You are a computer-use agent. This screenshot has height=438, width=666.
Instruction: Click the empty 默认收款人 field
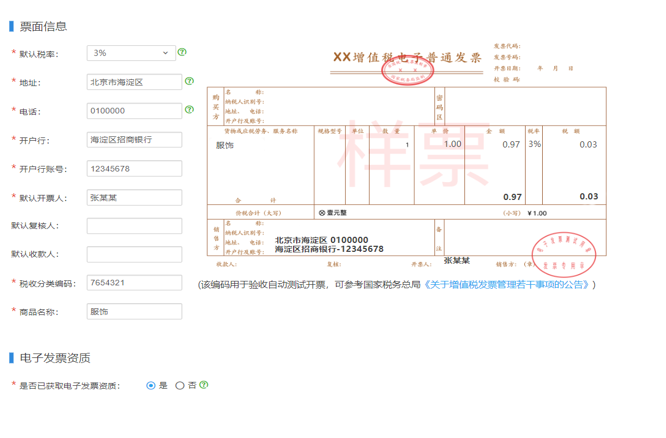pyautogui.click(x=134, y=254)
